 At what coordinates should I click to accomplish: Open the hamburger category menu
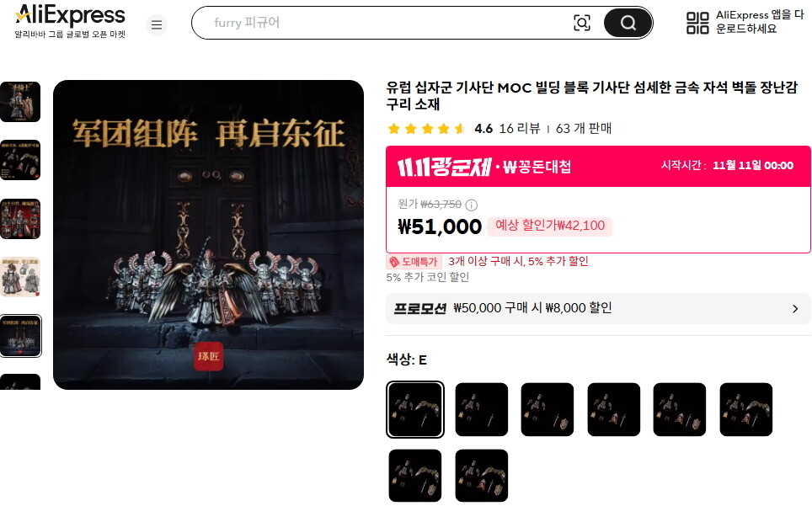[157, 25]
